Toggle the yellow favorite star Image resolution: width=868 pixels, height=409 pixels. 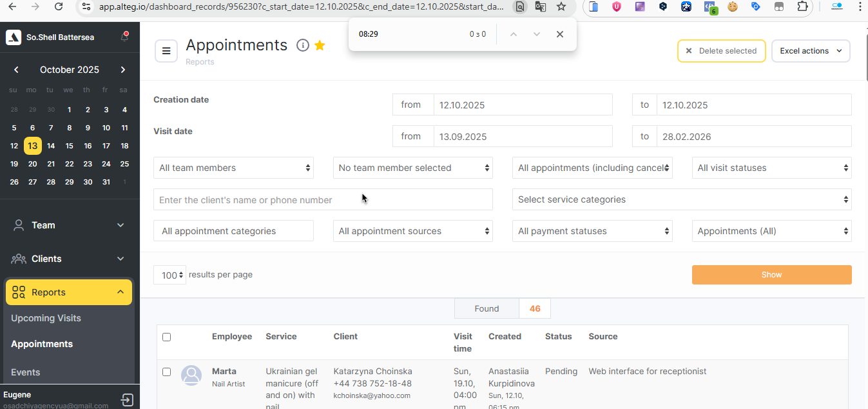[x=320, y=45]
